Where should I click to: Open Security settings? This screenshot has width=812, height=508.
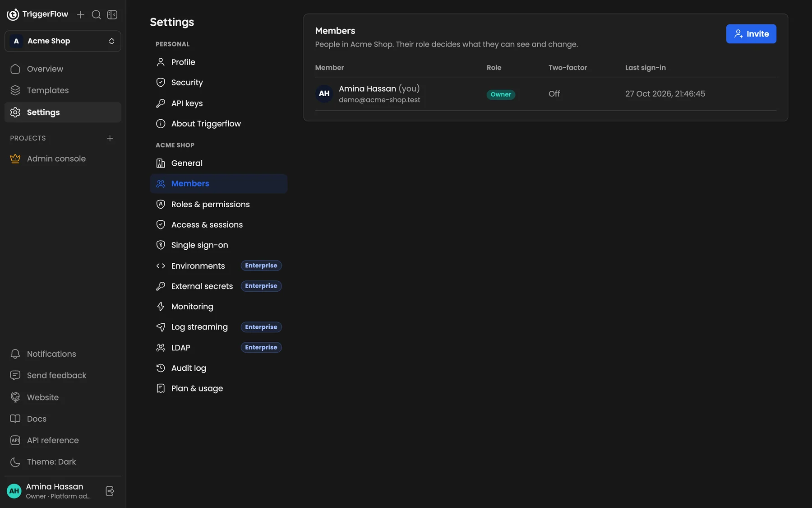219,83
